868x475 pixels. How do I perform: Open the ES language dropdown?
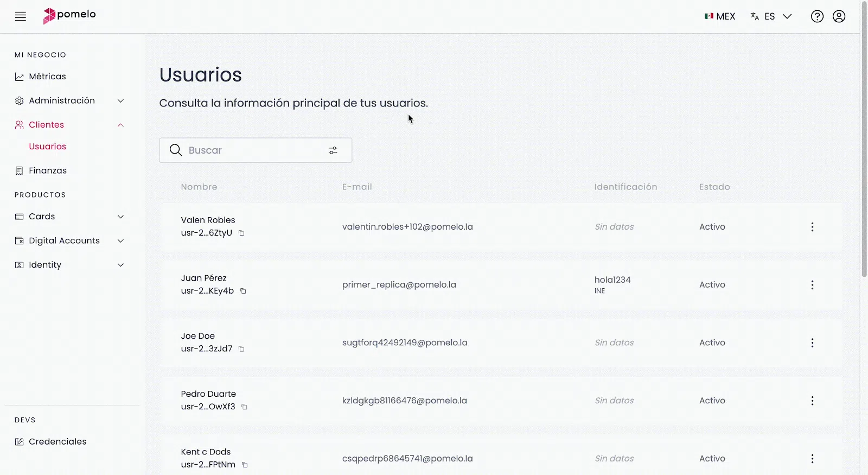click(x=771, y=16)
